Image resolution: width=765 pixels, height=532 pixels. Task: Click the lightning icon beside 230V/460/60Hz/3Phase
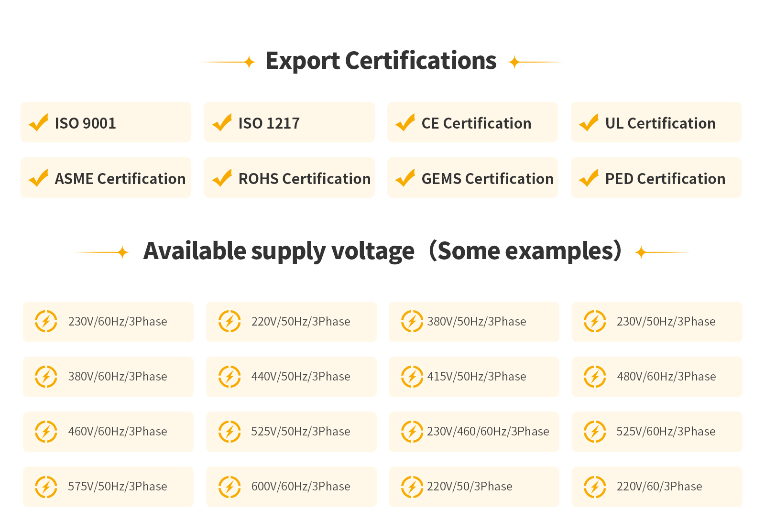coord(412,432)
